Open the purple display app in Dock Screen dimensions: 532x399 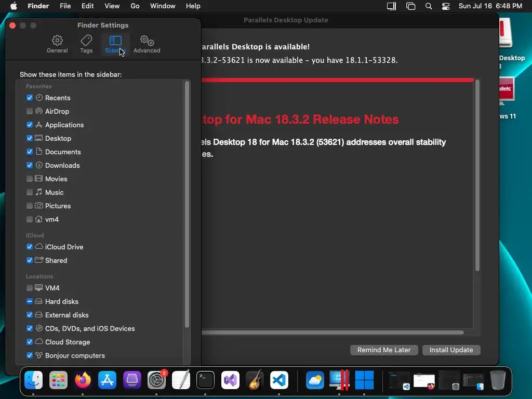click(131, 380)
